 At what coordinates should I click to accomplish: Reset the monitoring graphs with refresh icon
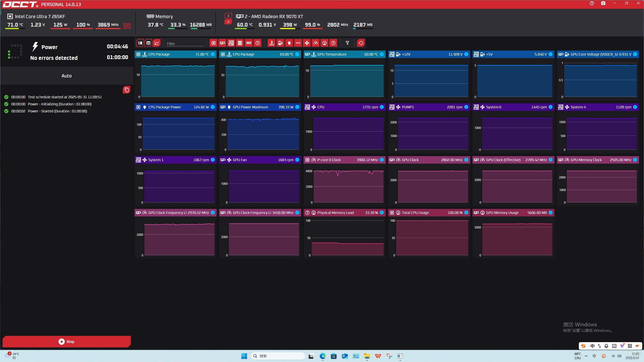pyautogui.click(x=361, y=43)
